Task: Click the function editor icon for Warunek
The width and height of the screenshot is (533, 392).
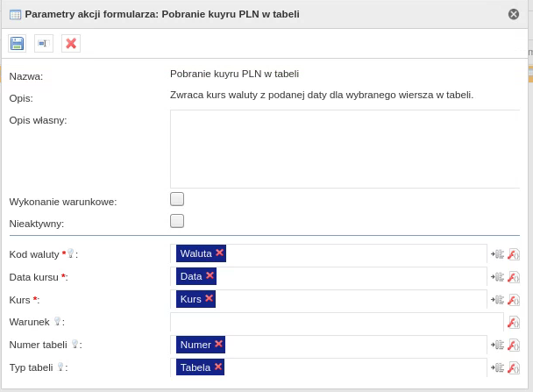Action: click(514, 323)
